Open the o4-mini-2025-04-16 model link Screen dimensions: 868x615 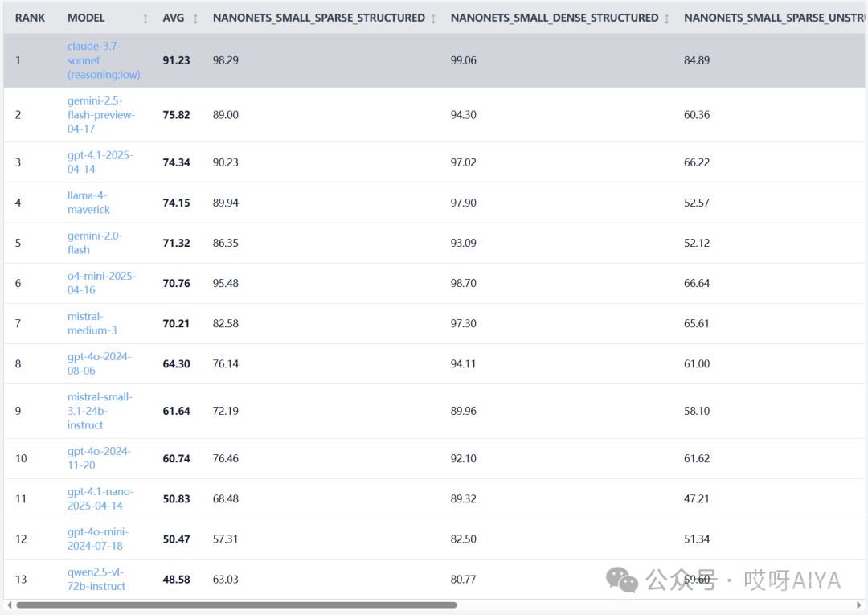(x=101, y=283)
